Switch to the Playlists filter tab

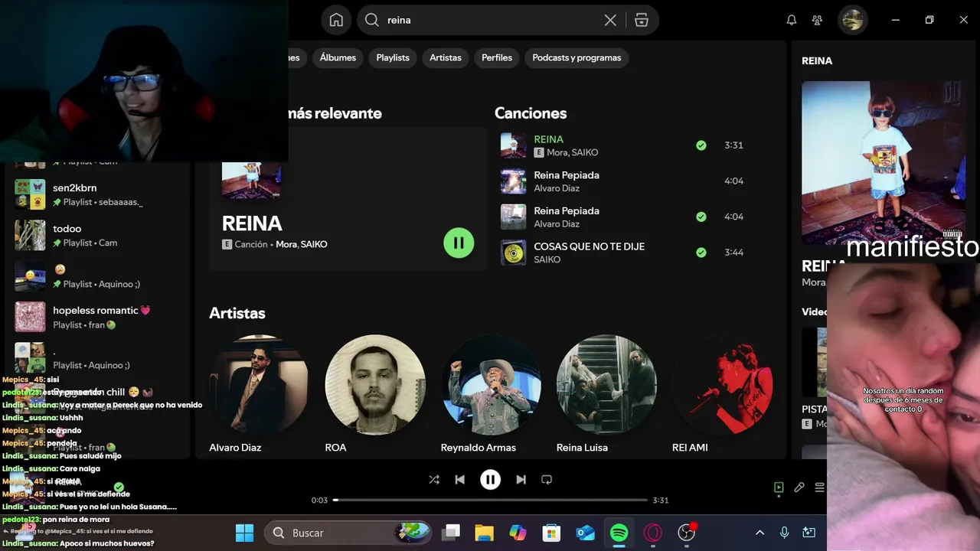[x=393, y=58]
